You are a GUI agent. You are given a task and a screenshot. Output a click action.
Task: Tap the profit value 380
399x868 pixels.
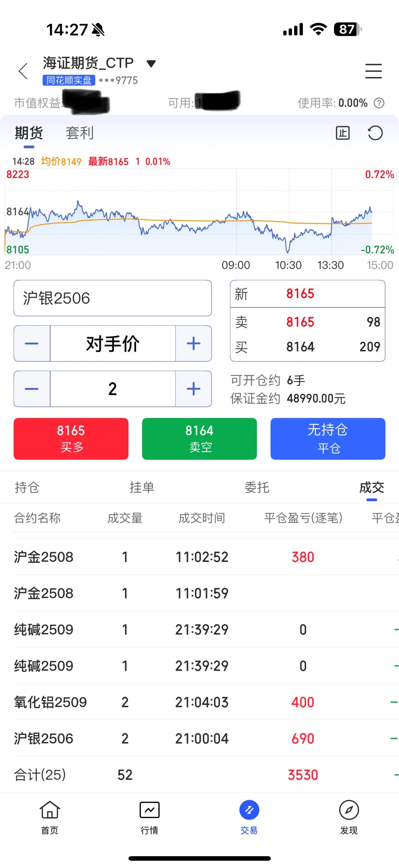(303, 557)
